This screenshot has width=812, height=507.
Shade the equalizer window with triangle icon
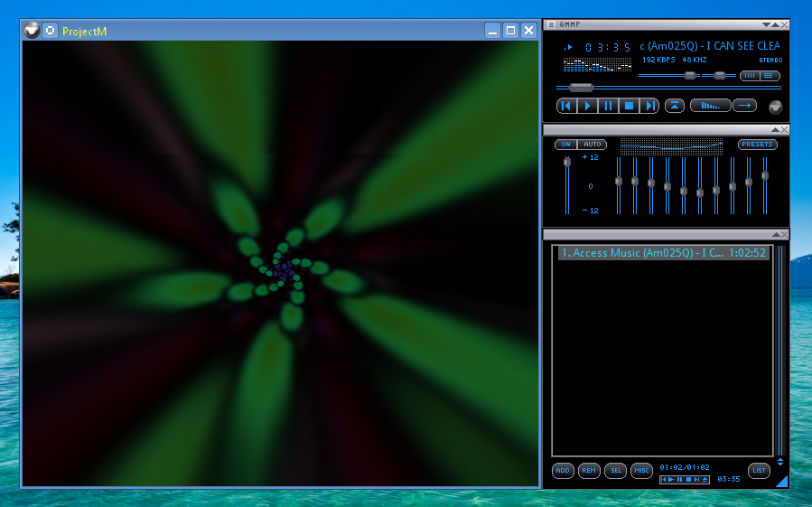point(775,129)
